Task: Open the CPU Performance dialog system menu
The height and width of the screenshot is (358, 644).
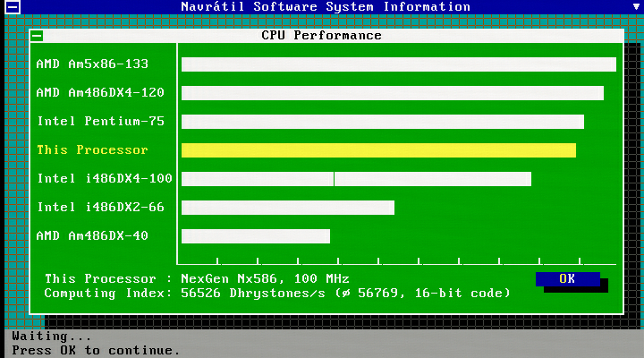Action: [x=37, y=36]
